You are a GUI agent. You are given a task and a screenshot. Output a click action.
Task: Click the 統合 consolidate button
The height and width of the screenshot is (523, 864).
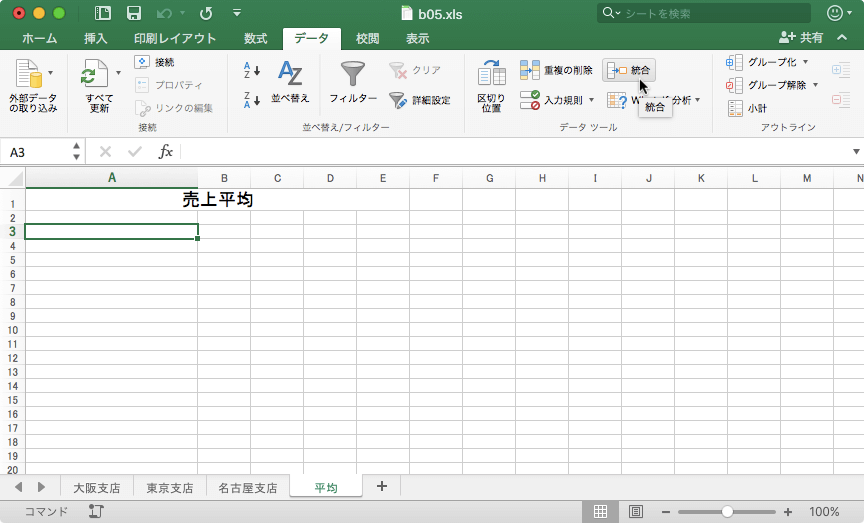[x=629, y=70]
